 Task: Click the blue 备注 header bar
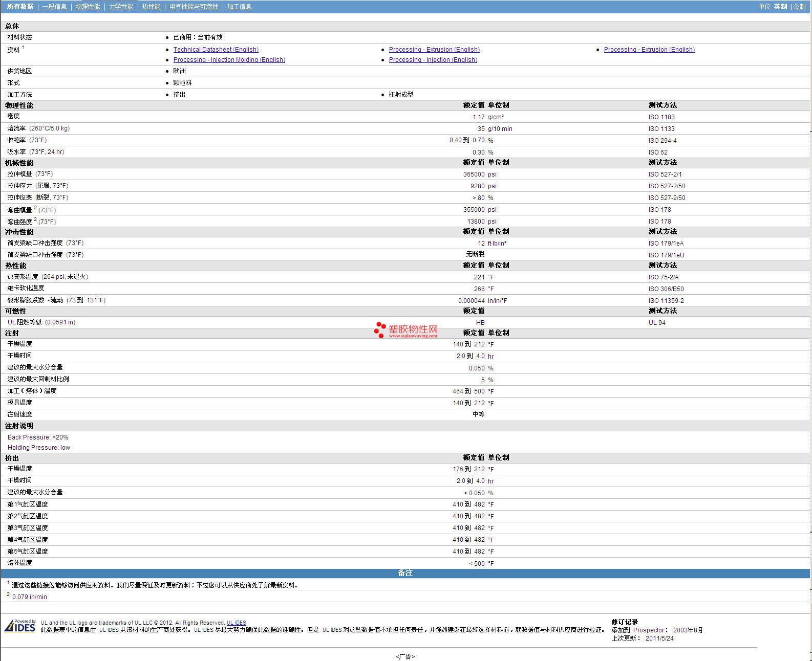(x=405, y=573)
